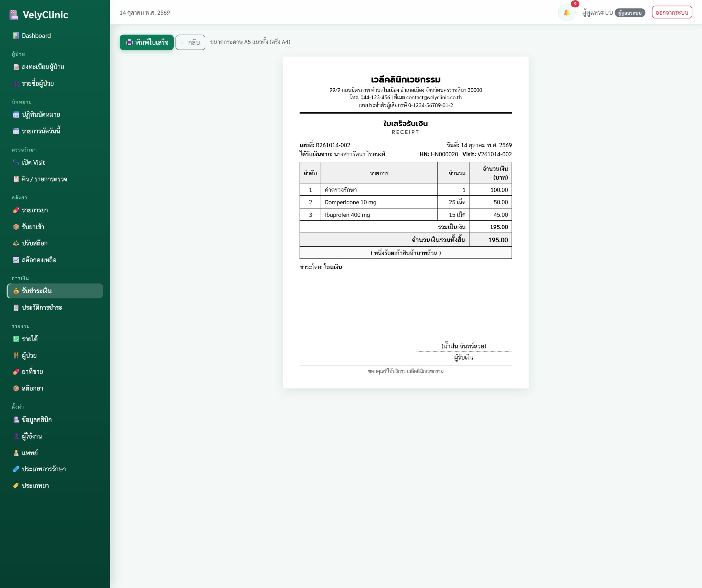Click the stethoscope icon beside เปิด Visit
The image size is (702, 588).
coord(16,162)
